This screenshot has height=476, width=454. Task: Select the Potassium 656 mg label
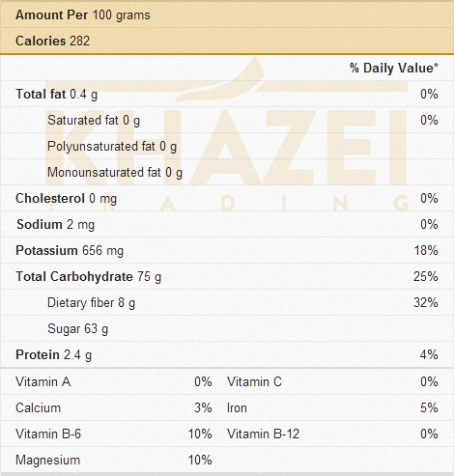tap(70, 250)
